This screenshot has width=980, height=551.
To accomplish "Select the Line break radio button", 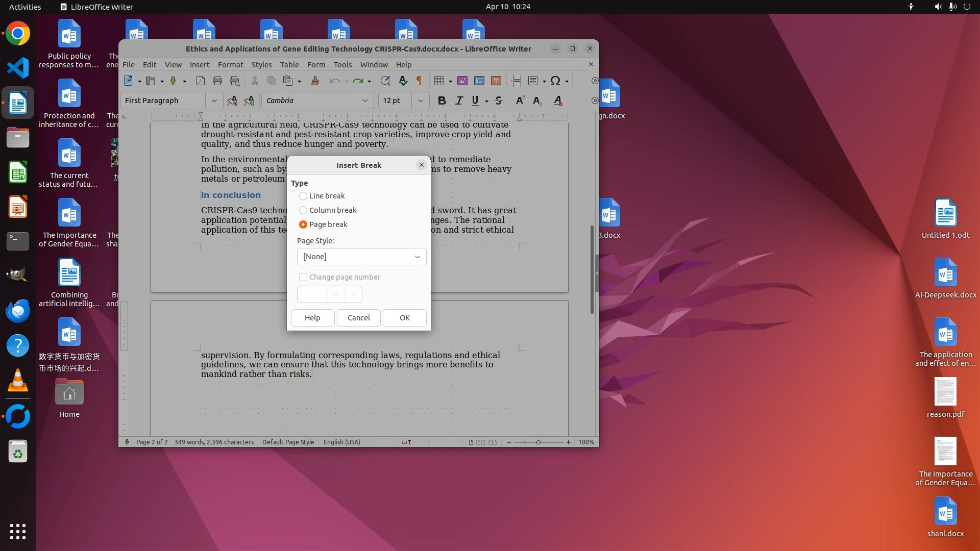I will click(303, 196).
